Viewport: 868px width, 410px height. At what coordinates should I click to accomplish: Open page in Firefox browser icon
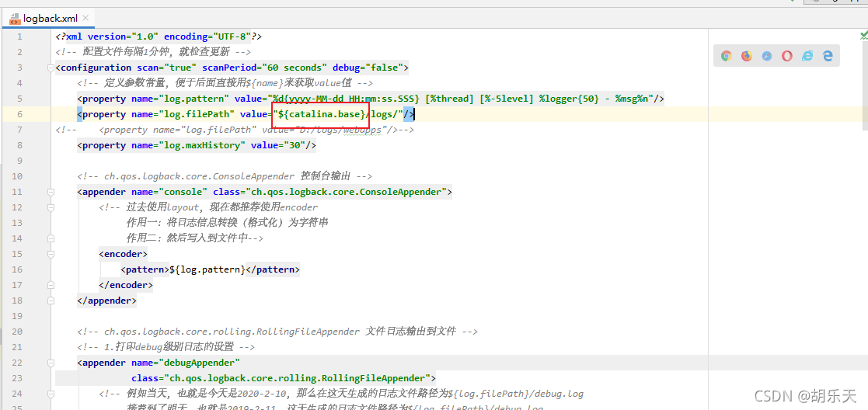click(x=747, y=56)
